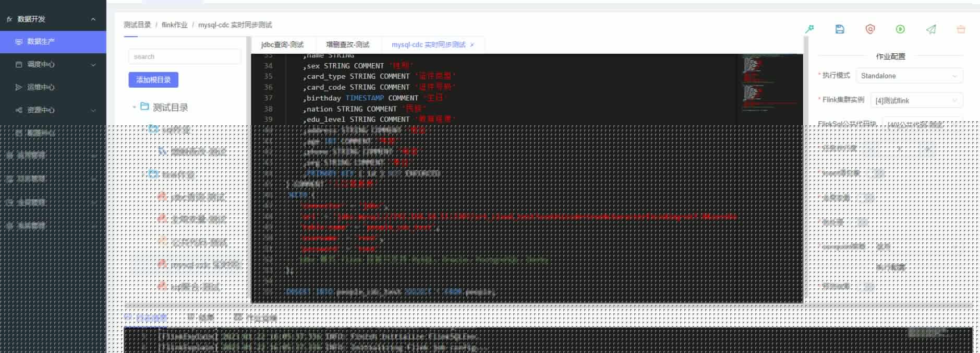Click the code editor minimap
980x353 pixels.
(770, 84)
